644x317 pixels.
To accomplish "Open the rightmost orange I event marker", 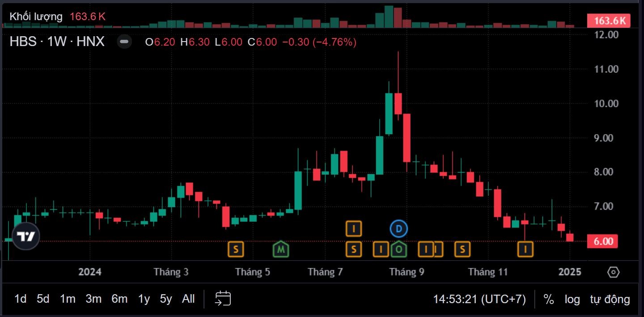I will point(525,249).
